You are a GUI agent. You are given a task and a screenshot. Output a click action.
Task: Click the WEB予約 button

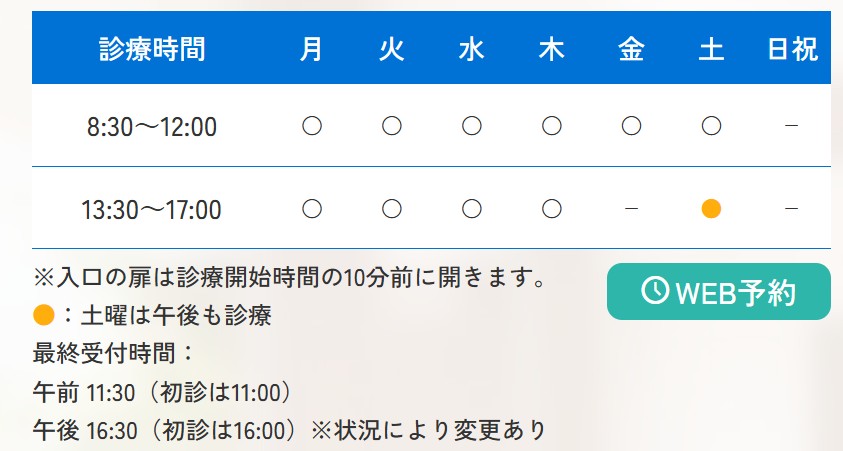point(719,291)
